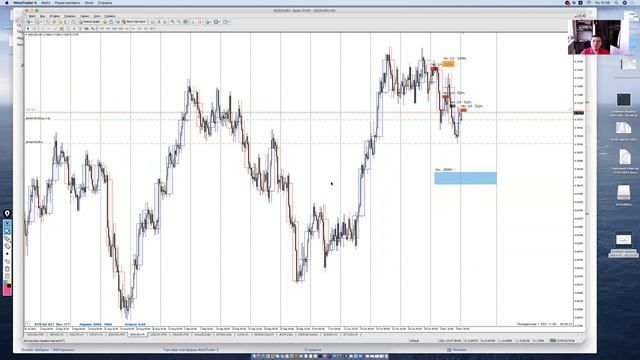The height and width of the screenshot is (360, 640).
Task: Switch to D1 timeframe
Action: click(140, 29)
